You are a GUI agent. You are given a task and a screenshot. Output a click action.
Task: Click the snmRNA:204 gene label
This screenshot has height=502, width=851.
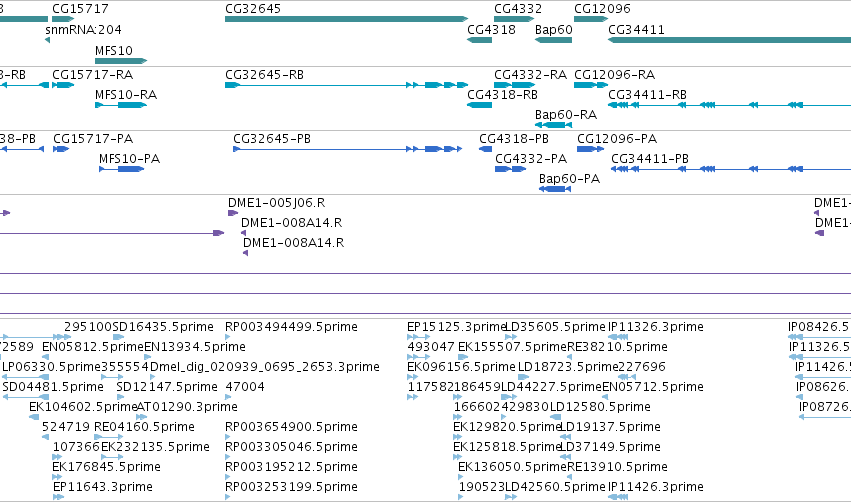(83, 29)
